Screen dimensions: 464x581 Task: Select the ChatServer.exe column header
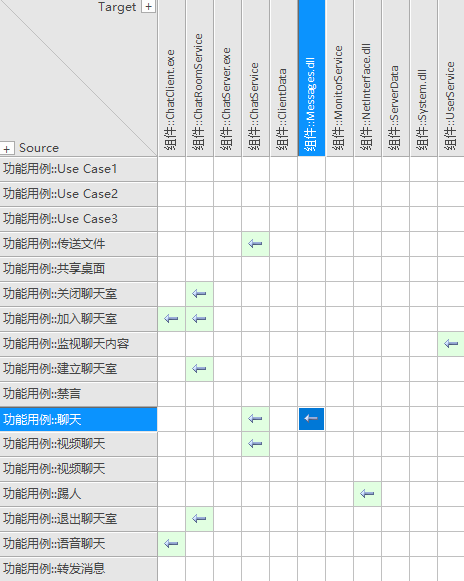pyautogui.click(x=228, y=78)
